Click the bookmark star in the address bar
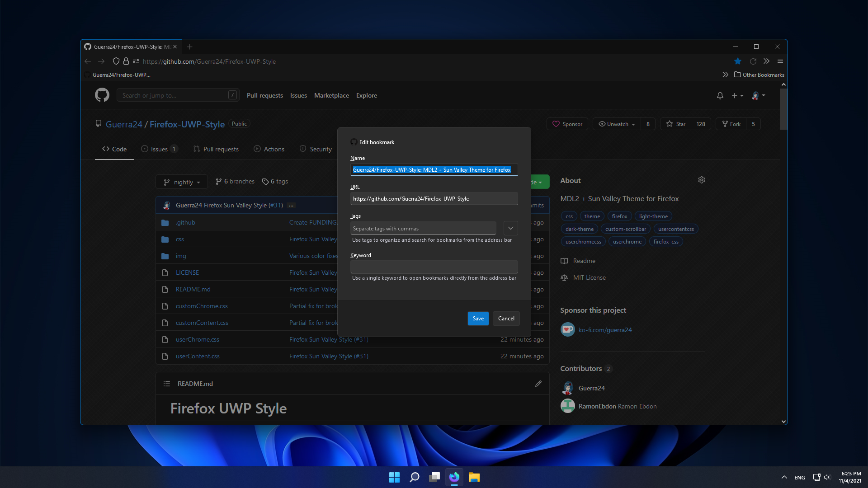 pos(738,61)
